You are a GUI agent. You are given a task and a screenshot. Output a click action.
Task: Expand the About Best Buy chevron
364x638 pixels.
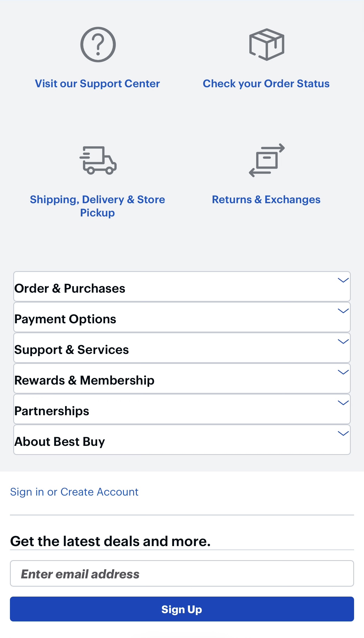tap(343, 433)
